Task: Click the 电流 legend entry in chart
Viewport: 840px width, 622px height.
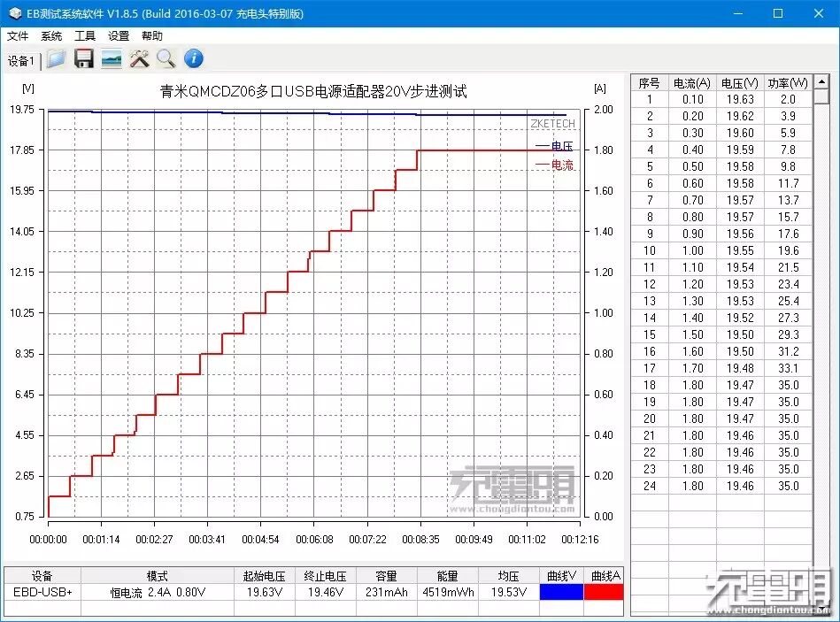Action: tap(554, 165)
